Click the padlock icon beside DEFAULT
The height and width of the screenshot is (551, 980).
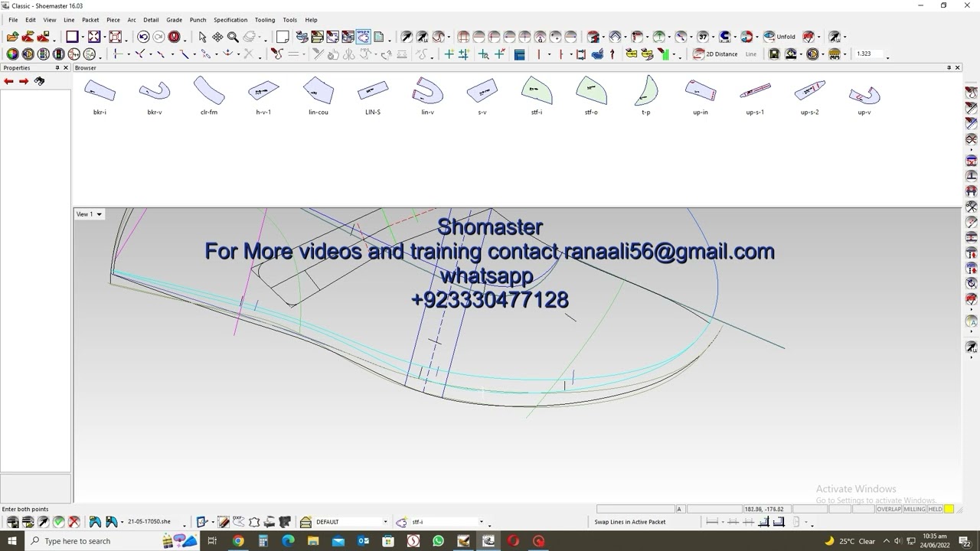305,522
